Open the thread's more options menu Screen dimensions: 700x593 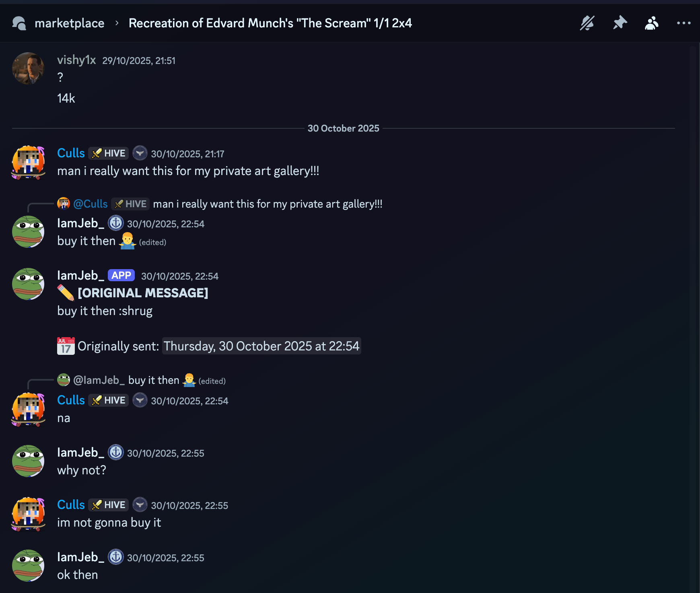coord(683,23)
